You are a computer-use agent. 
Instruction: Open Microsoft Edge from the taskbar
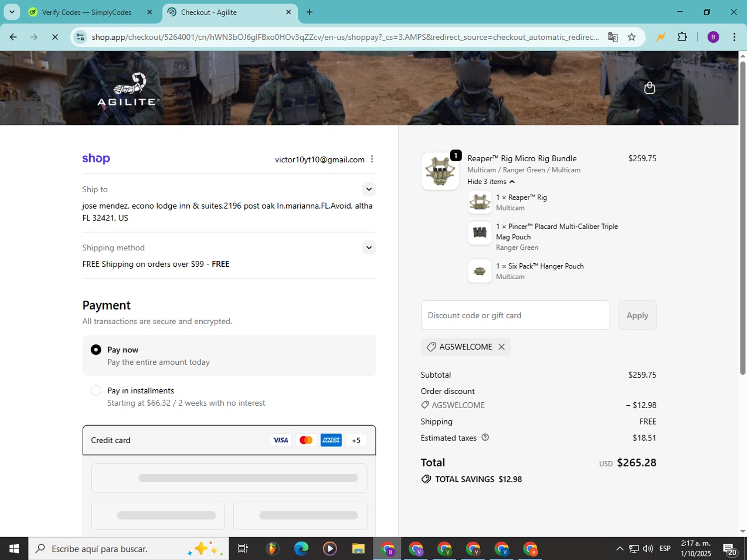pos(301,549)
